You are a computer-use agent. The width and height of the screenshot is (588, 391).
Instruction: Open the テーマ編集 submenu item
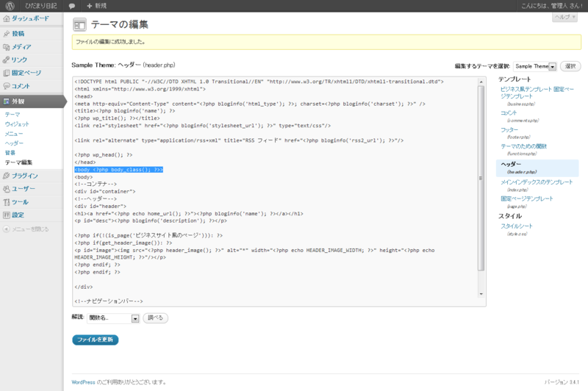click(18, 162)
